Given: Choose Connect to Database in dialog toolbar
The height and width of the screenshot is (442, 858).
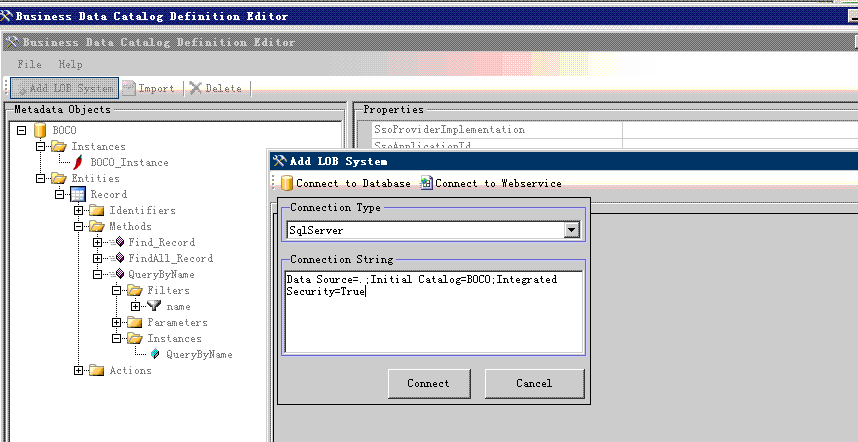Looking at the screenshot, I should [346, 183].
